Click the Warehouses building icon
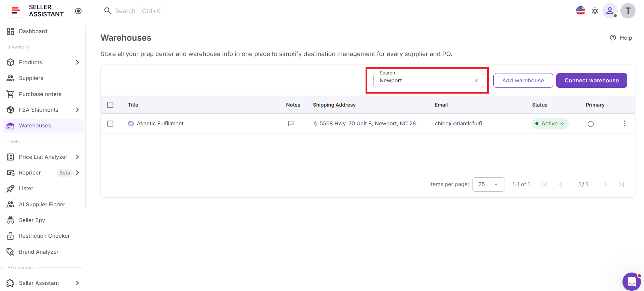Screen dimensions: 644x291 [x=11, y=126]
